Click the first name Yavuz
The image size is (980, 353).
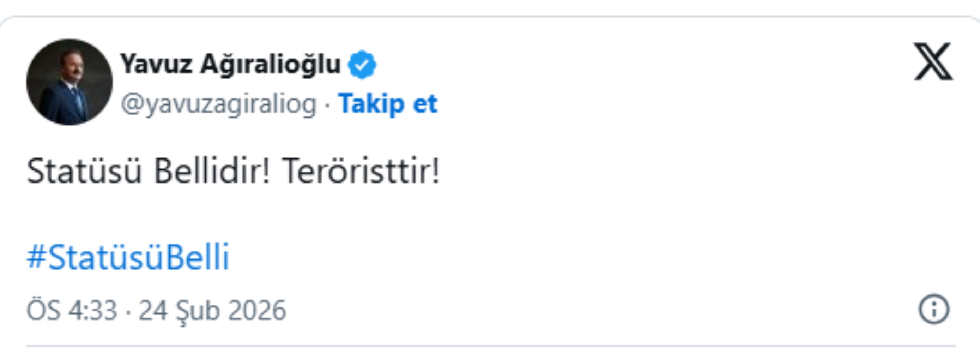point(156,64)
